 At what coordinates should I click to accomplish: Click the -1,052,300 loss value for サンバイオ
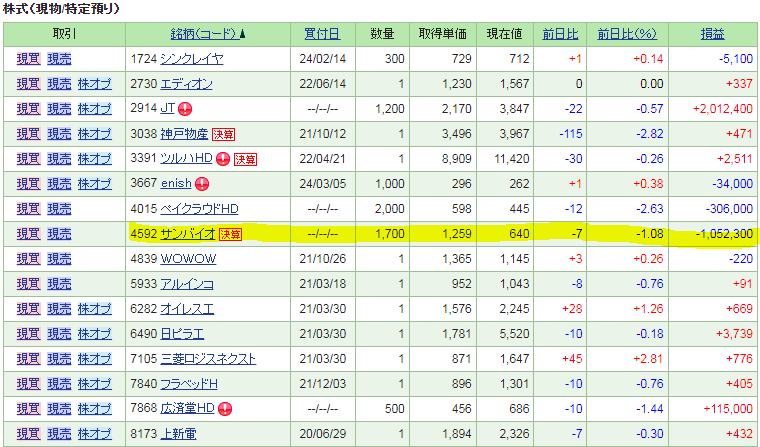coord(724,234)
